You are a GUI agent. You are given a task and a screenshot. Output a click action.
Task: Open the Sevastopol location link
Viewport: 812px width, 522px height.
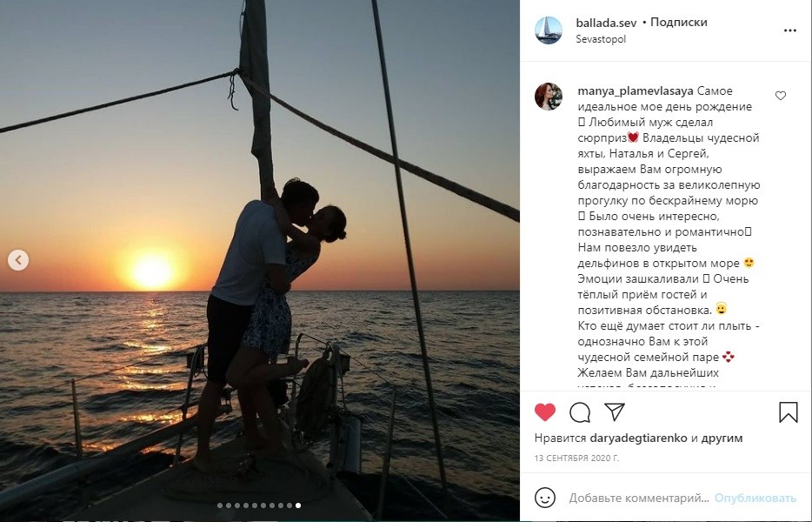pyautogui.click(x=601, y=39)
